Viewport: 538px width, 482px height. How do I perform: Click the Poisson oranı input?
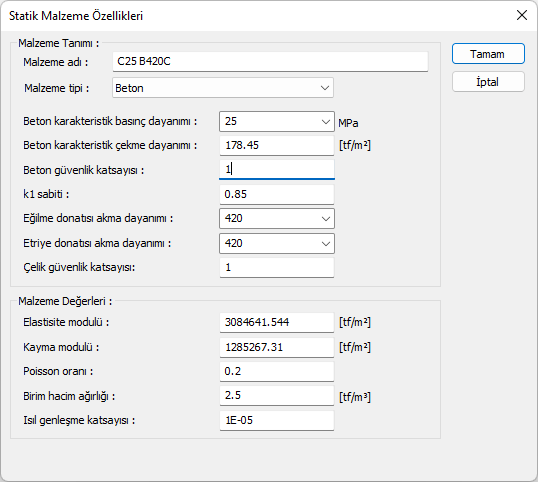coord(277,372)
